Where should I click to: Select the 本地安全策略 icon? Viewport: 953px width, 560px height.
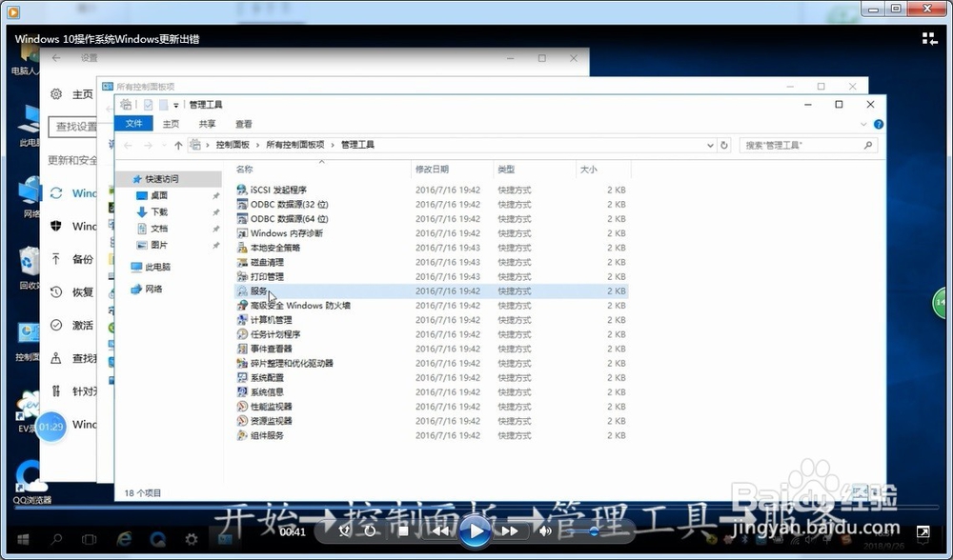(x=242, y=248)
